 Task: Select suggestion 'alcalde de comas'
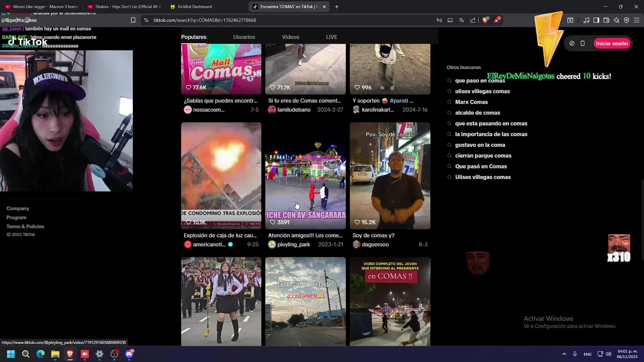tap(477, 113)
